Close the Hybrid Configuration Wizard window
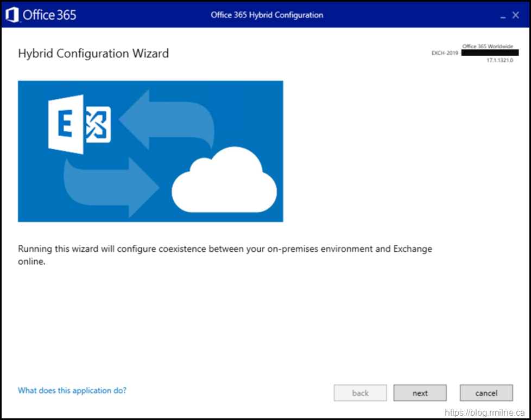This screenshot has height=420, width=531. [516, 15]
